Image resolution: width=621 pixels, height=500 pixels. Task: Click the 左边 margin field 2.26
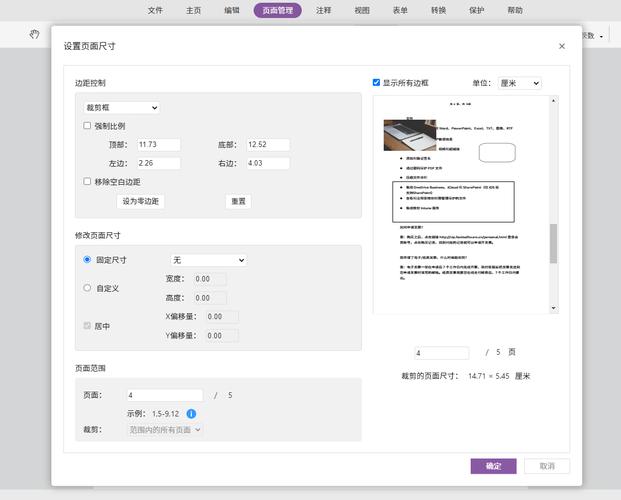pos(159,163)
